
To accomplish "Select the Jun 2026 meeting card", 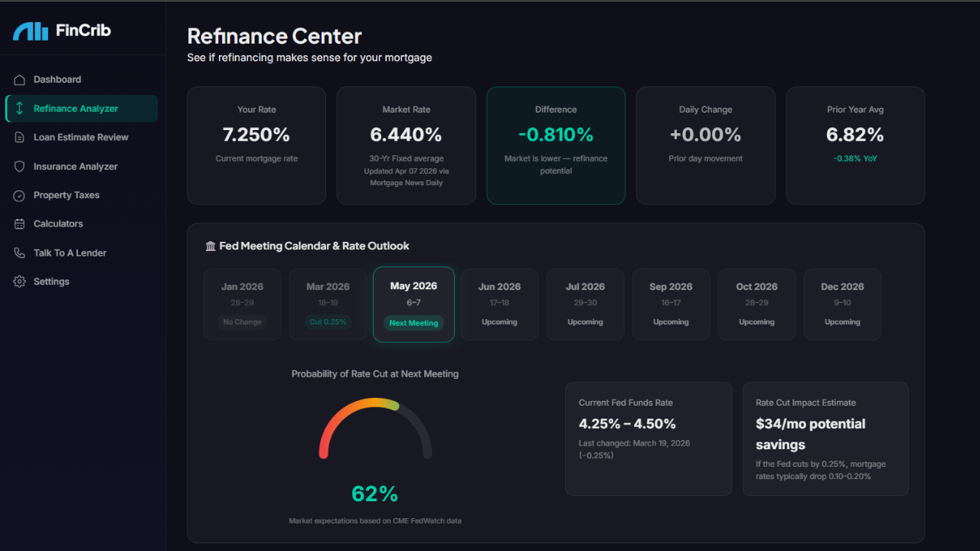I will click(499, 305).
